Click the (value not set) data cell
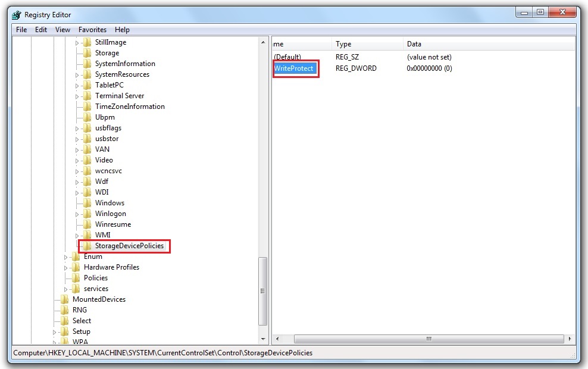Screen dimensions: 588x369 click(x=429, y=57)
